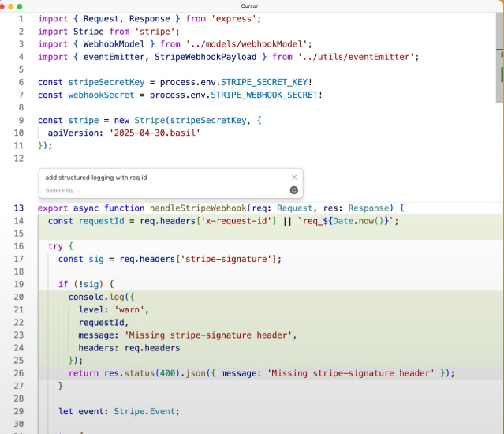Viewport: 504px width, 434px height.
Task: Click '../utils/eventEmitter' import path
Action: pos(356,57)
